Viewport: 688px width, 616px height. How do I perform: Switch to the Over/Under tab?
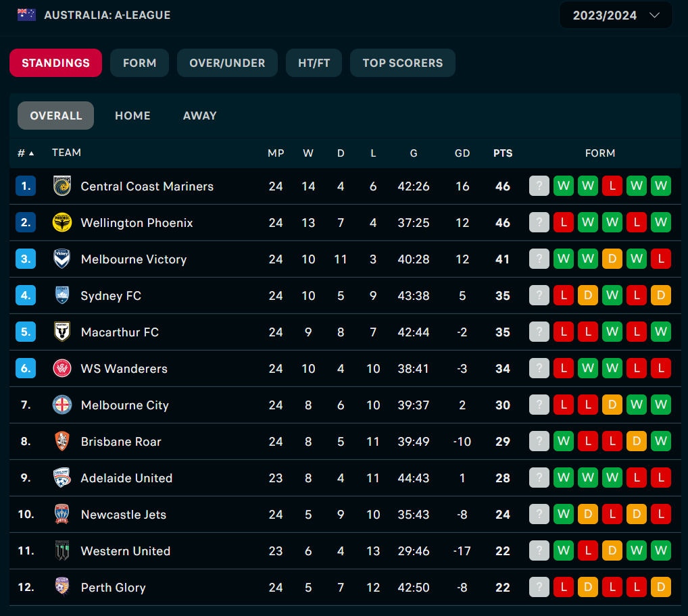click(227, 63)
